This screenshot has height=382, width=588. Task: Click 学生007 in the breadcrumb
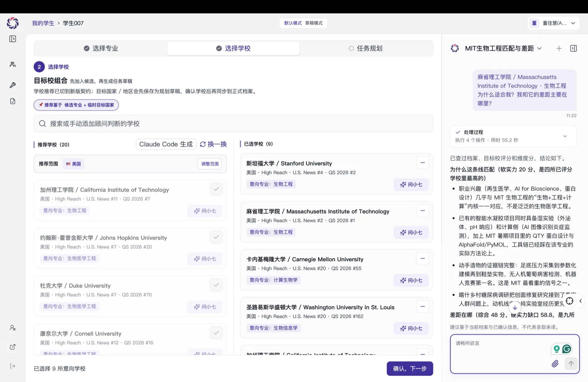coord(73,23)
